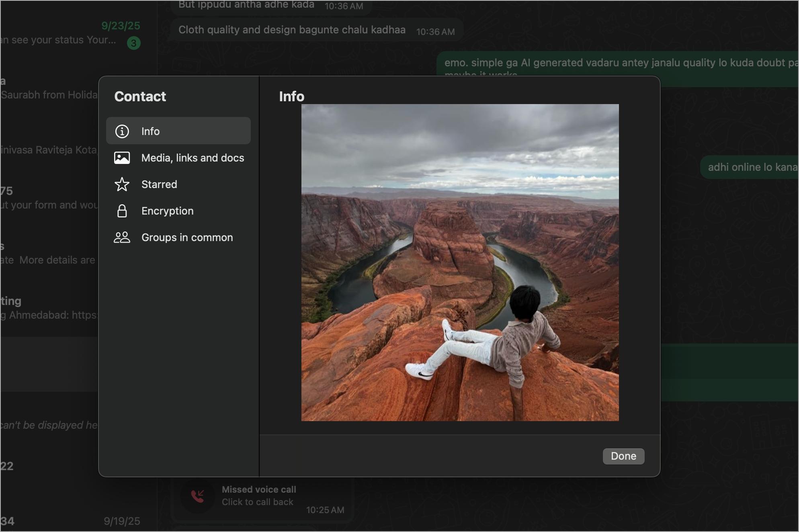Select the Groups in common people icon

122,237
